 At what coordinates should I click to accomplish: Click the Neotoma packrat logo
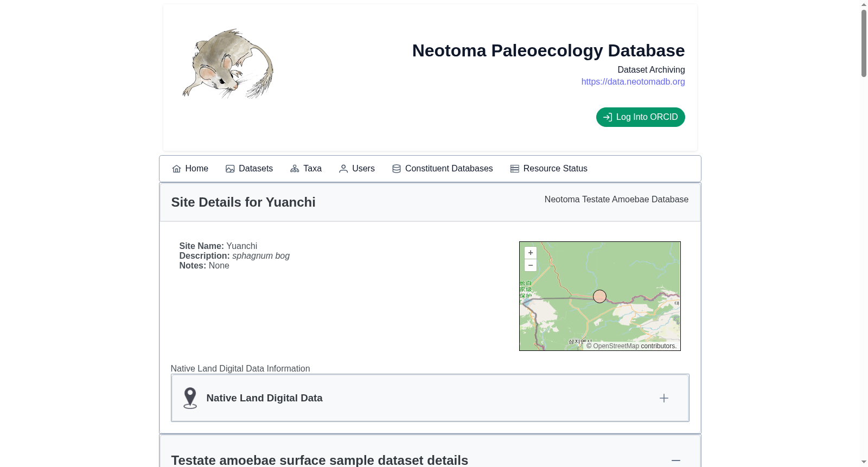(x=228, y=63)
